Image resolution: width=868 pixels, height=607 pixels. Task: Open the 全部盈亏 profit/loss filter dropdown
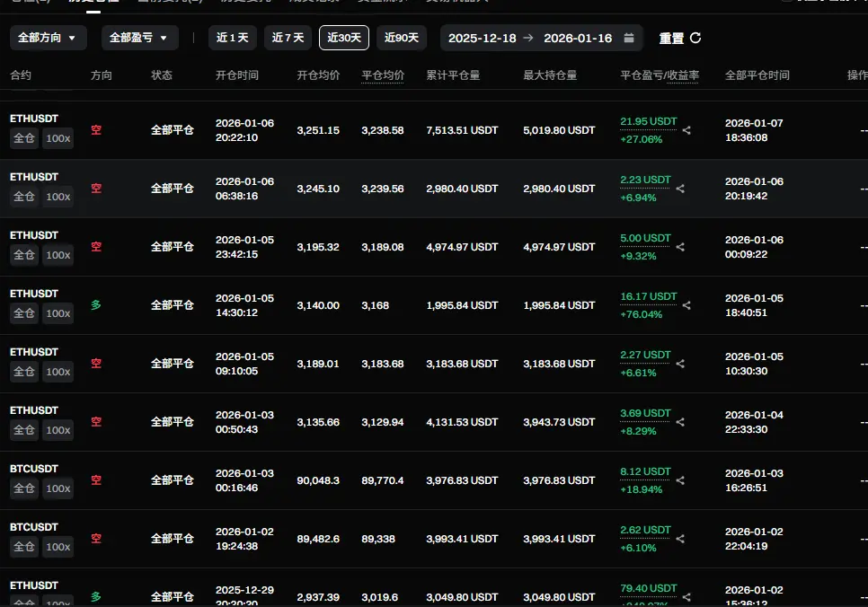pyautogui.click(x=139, y=38)
